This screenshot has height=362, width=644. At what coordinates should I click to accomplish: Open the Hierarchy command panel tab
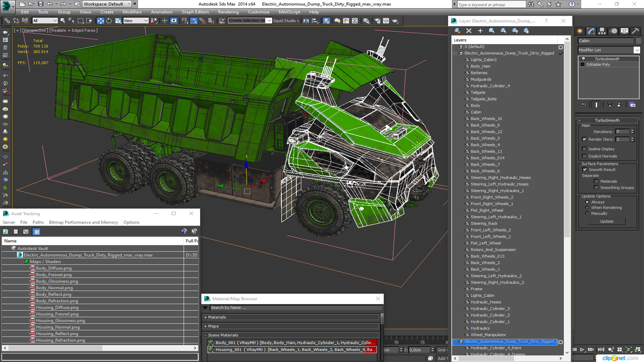pos(602,31)
